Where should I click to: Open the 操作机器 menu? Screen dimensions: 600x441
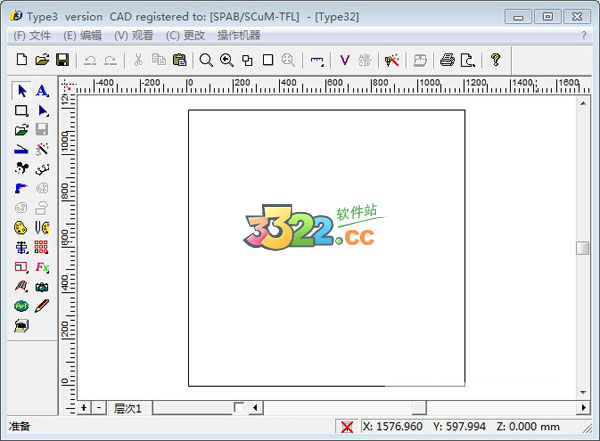pyautogui.click(x=239, y=36)
